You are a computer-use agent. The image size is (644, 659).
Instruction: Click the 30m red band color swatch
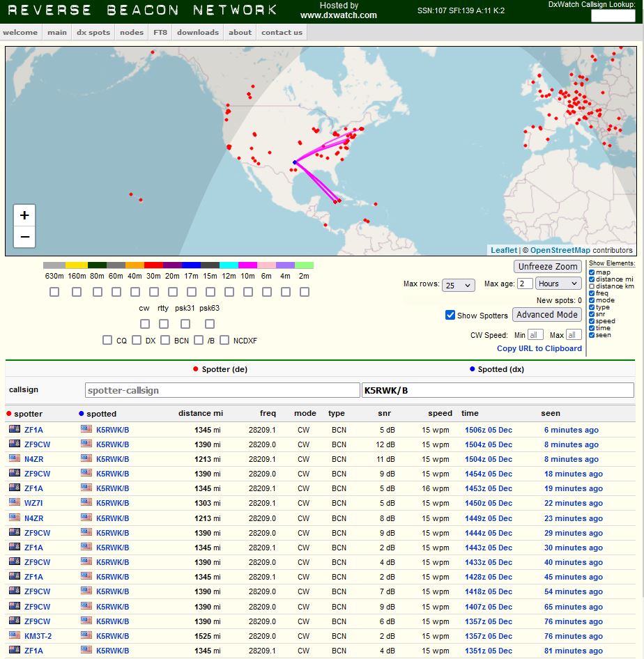pyautogui.click(x=153, y=265)
